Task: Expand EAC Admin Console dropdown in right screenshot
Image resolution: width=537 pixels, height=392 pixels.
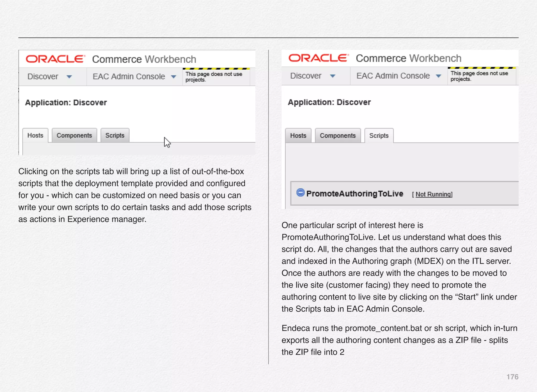Action: click(x=438, y=76)
